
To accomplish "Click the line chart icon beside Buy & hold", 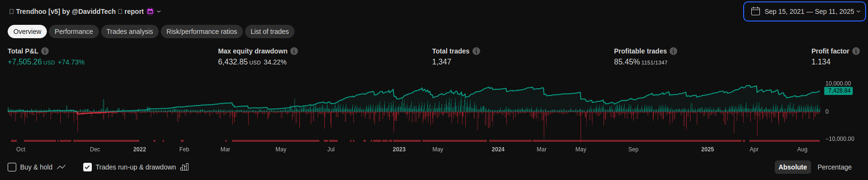I will [x=61, y=167].
